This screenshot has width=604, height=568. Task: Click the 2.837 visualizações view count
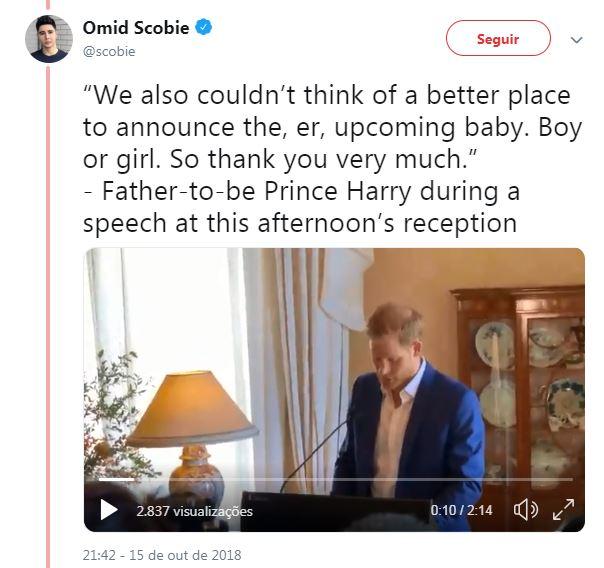pyautogui.click(x=194, y=511)
